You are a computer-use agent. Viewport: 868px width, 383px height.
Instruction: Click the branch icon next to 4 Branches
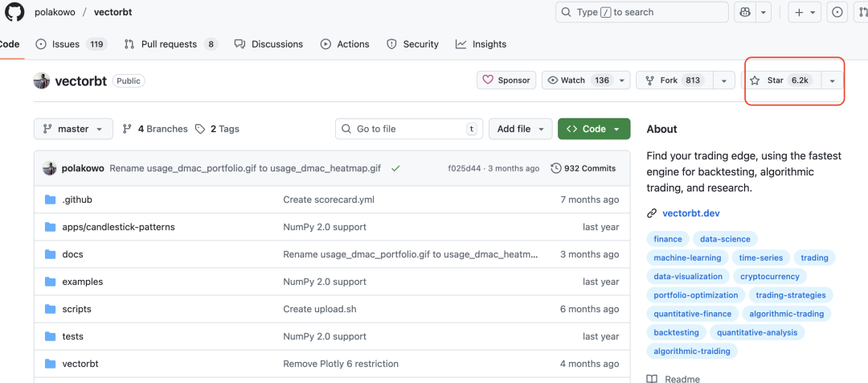[x=127, y=129]
